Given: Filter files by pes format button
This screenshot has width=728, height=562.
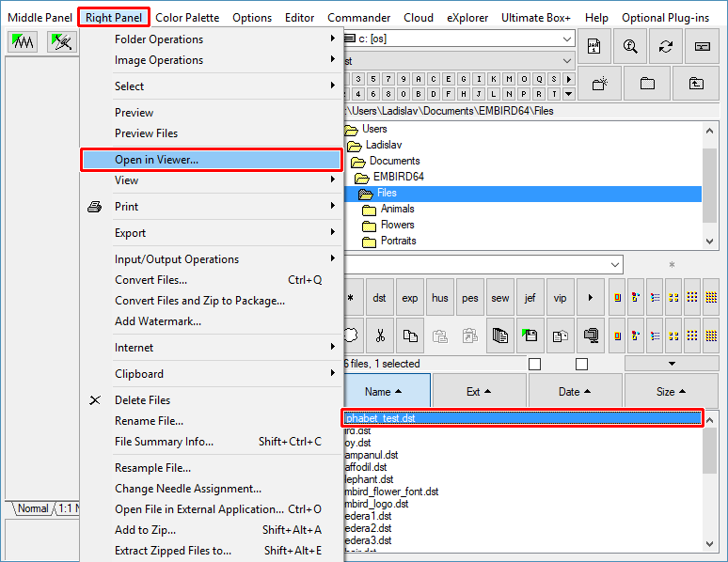Looking at the screenshot, I should tap(470, 298).
